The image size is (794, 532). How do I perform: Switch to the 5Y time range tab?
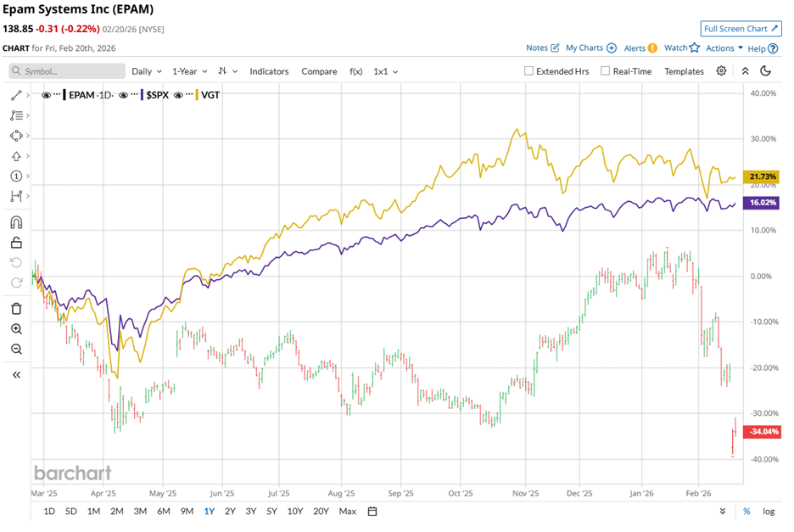click(x=271, y=512)
